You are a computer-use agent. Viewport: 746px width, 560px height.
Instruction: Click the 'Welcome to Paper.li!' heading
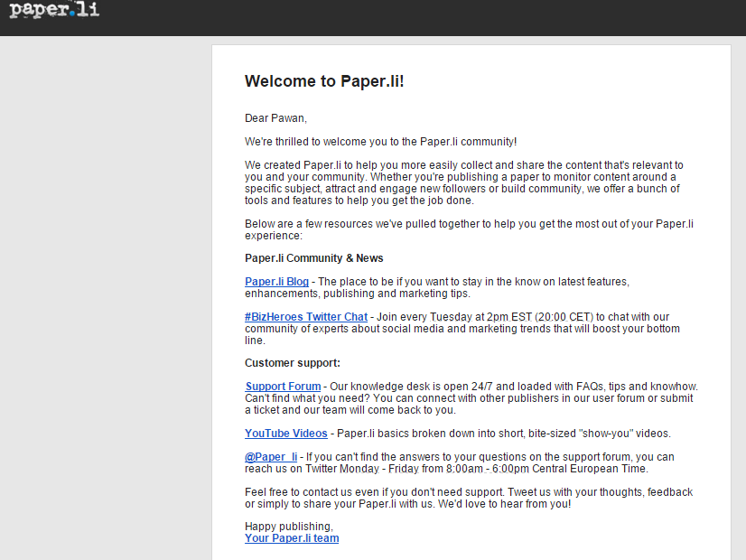pos(324,81)
